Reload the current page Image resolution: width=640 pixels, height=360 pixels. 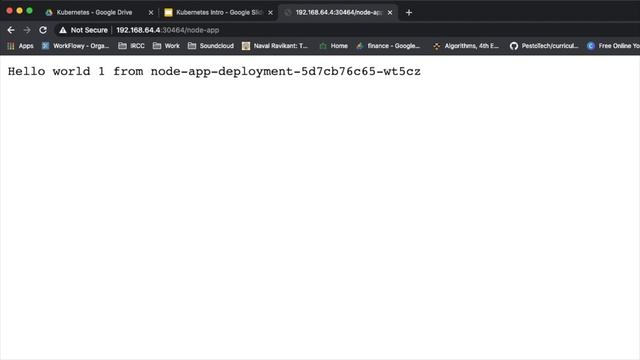click(x=43, y=30)
